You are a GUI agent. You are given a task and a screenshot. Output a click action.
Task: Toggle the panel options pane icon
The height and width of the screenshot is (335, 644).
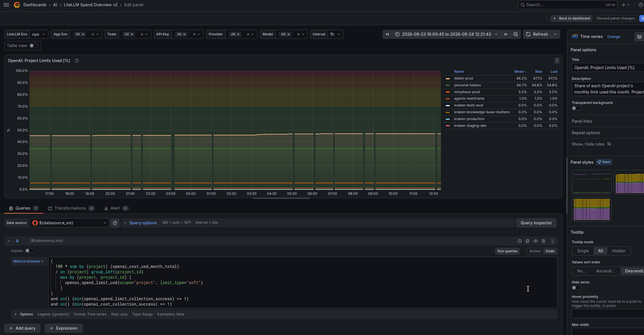coord(639,37)
